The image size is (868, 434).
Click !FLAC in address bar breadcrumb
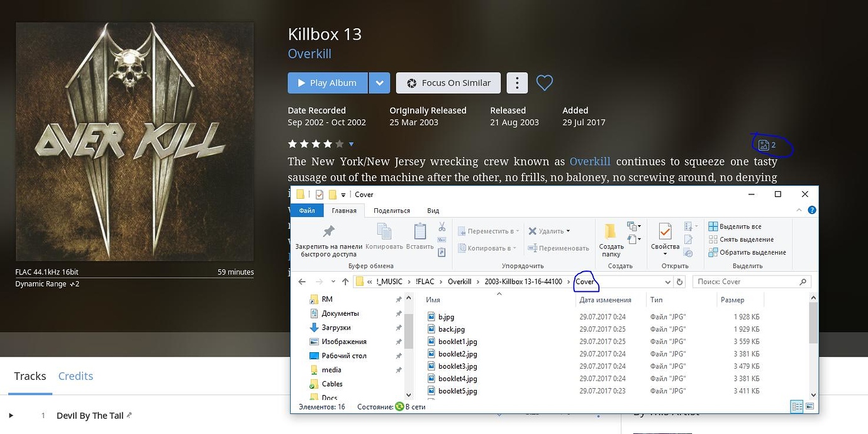click(x=426, y=282)
